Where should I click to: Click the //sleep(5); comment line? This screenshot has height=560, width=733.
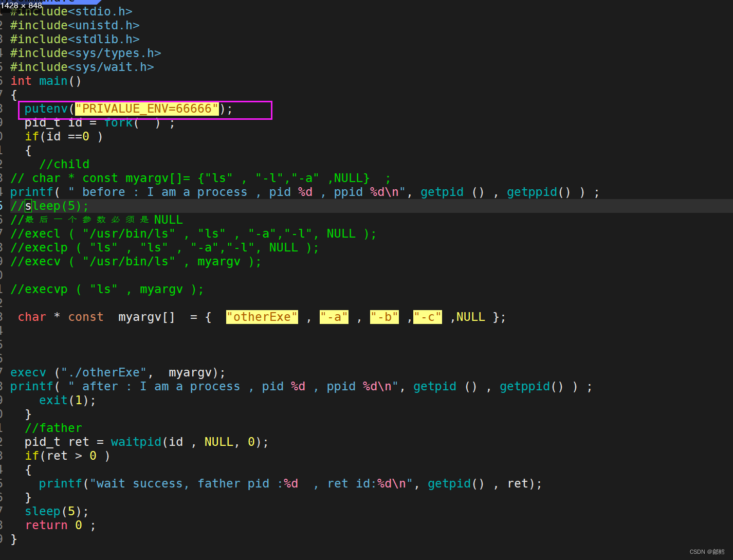pyautogui.click(x=49, y=206)
